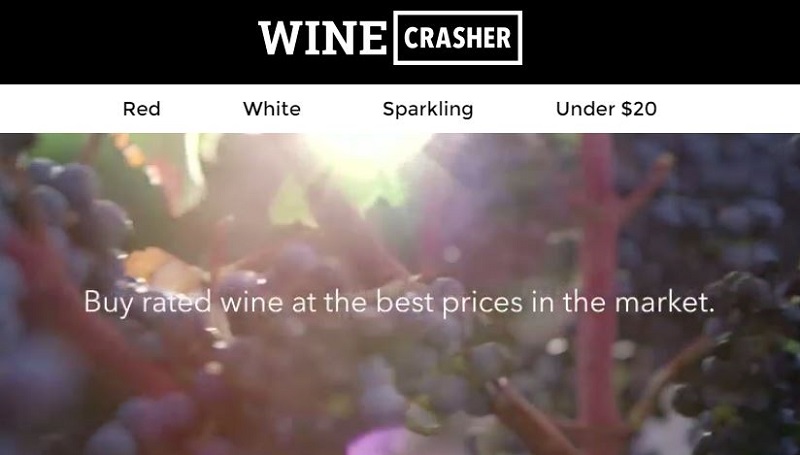Click the pink blurred spot at the hero bottom

(380, 442)
